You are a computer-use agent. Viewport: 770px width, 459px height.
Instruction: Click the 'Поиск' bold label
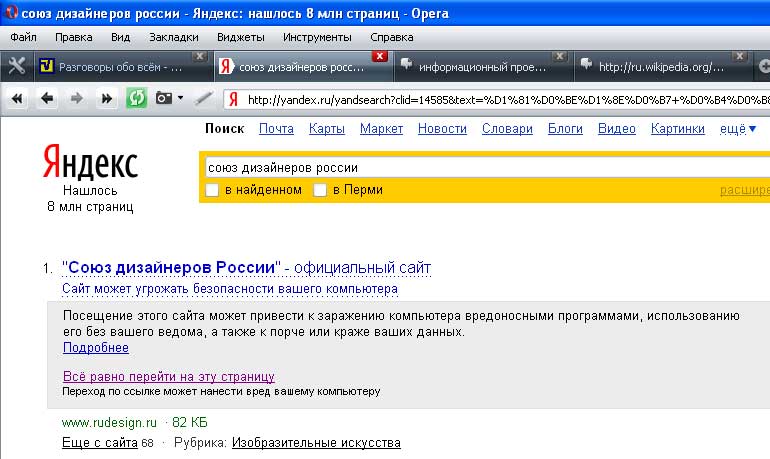click(224, 129)
